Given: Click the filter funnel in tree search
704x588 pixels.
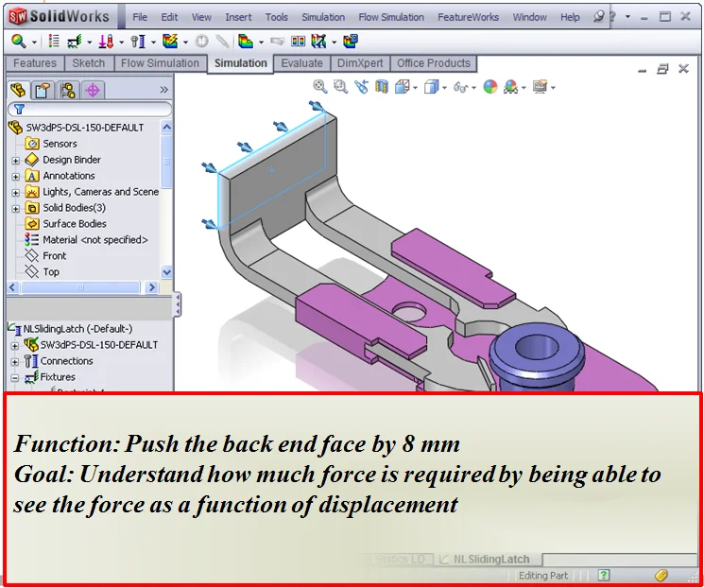Looking at the screenshot, I should click(x=18, y=109).
